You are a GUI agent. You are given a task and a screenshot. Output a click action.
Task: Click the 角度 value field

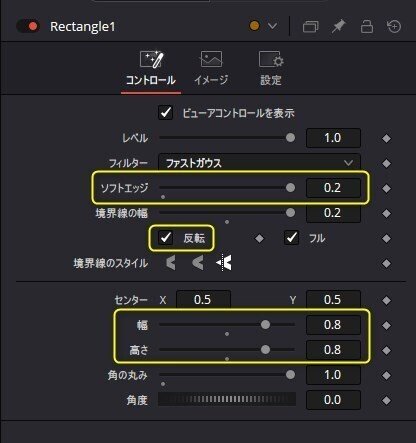pyautogui.click(x=333, y=400)
